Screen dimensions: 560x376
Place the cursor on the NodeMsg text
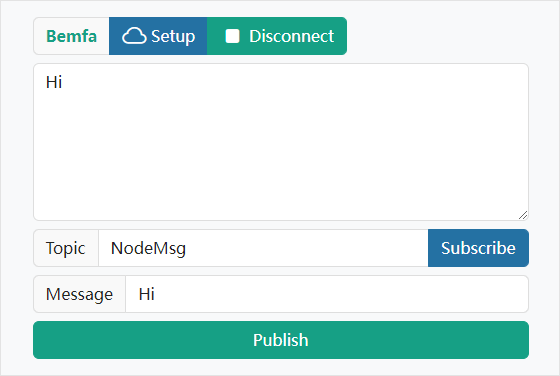coord(148,248)
